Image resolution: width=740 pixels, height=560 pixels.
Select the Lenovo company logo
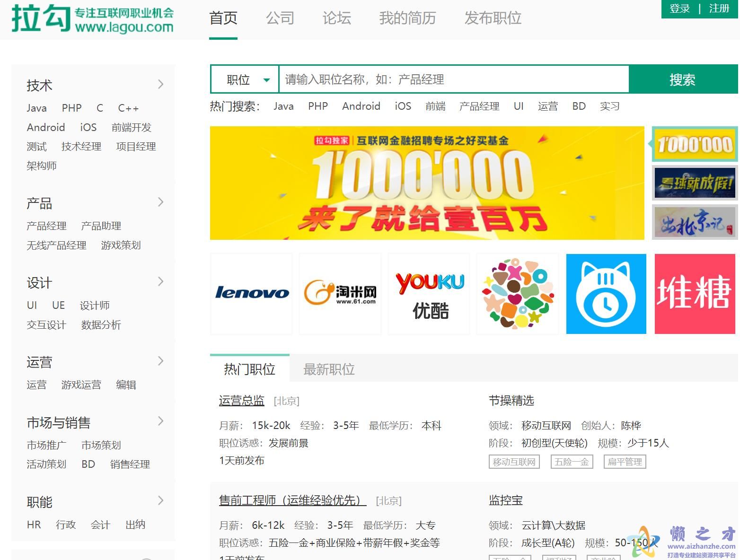pyautogui.click(x=251, y=293)
